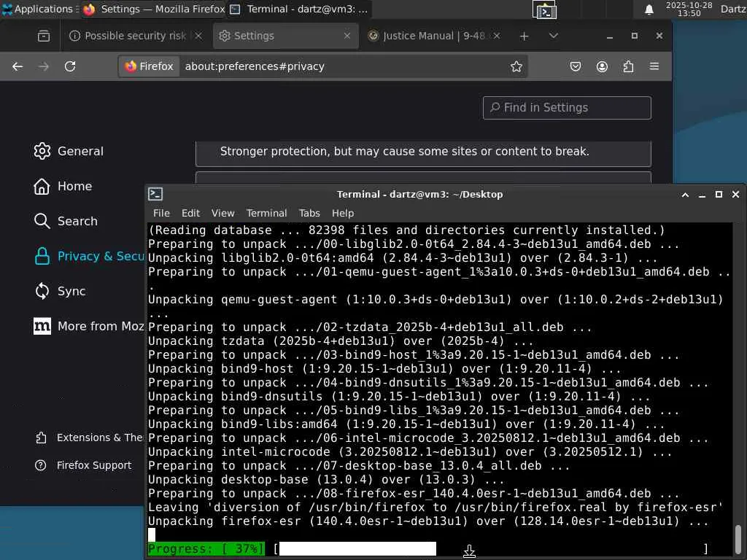747x560 pixels.
Task: Click the 'Reading database' terminal line
Action: [x=406, y=230]
